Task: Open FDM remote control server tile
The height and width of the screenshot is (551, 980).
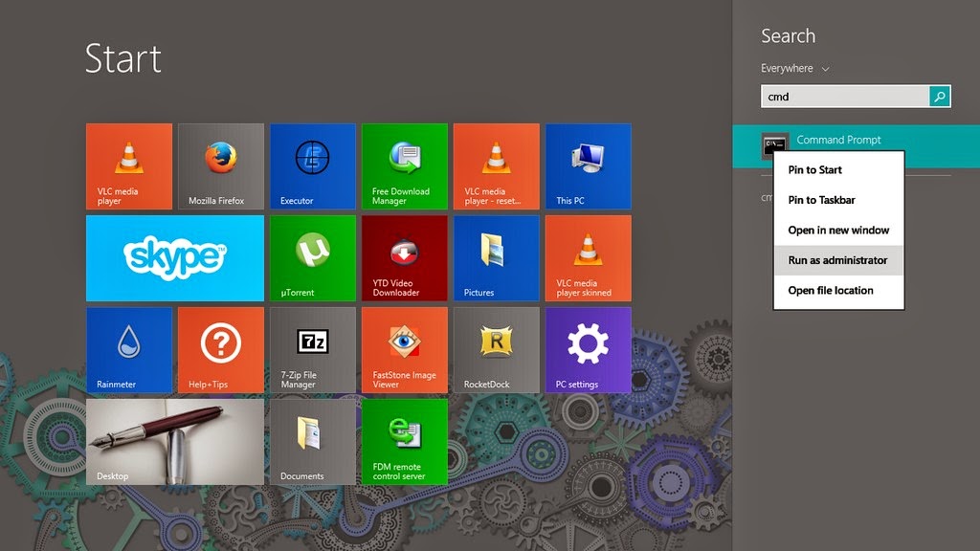Action: (405, 442)
